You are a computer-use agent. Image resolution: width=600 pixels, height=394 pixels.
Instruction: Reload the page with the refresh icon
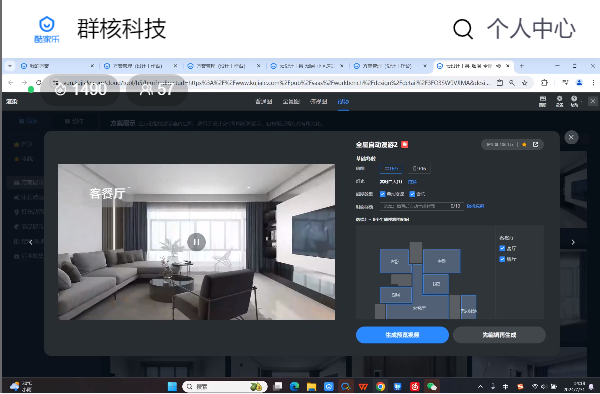[x=38, y=83]
